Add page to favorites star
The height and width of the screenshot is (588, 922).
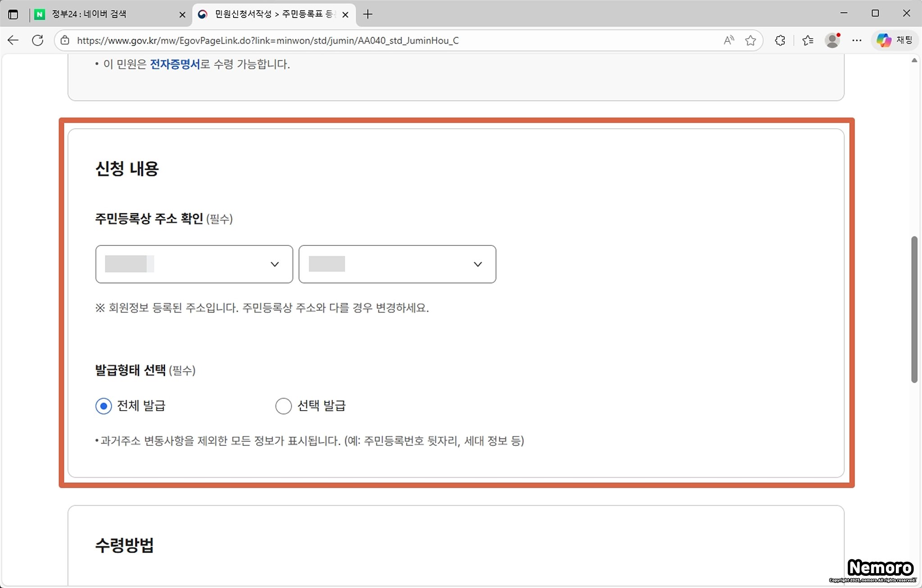[x=750, y=41]
